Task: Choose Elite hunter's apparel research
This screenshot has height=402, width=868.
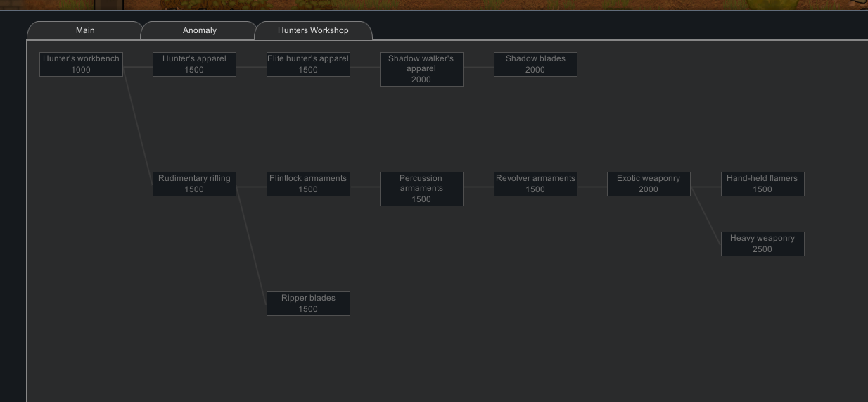Action: click(308, 64)
